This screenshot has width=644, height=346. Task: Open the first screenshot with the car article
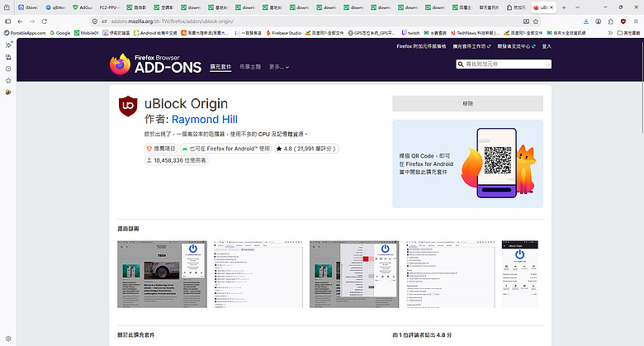pos(162,274)
